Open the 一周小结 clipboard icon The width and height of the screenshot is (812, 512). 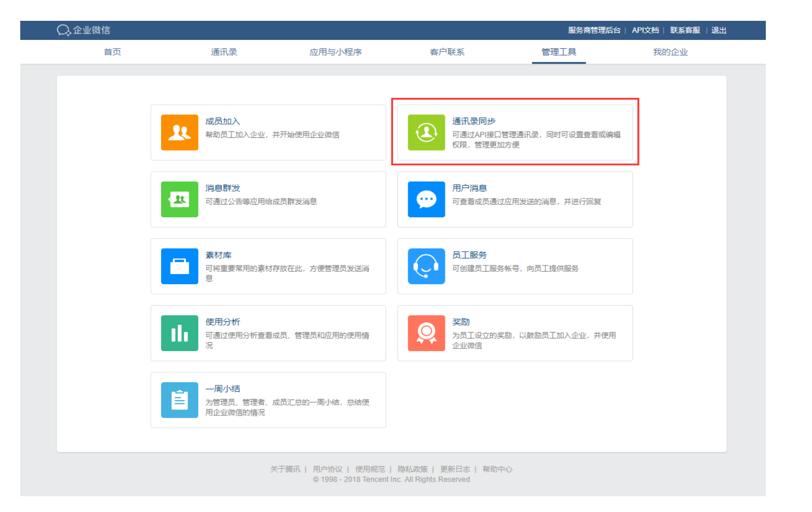click(x=179, y=400)
